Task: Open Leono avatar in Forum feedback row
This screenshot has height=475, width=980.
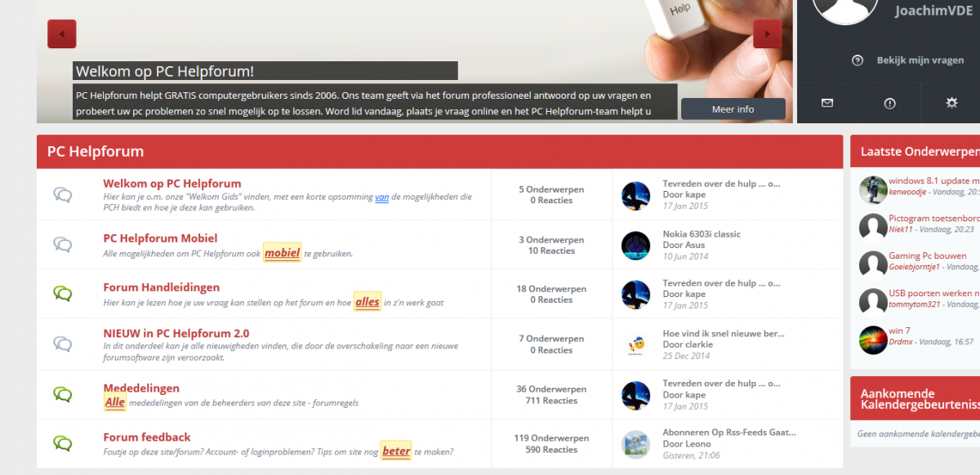Action: point(635,445)
